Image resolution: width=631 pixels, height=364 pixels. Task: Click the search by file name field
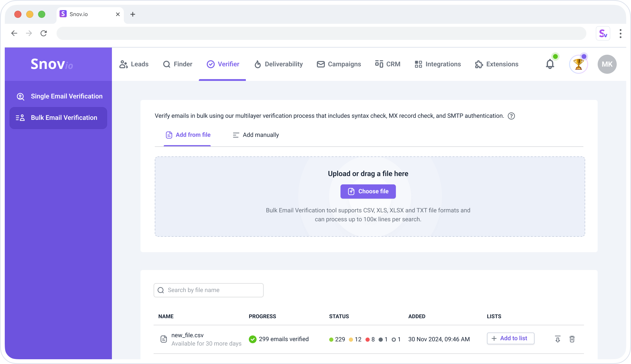point(209,290)
